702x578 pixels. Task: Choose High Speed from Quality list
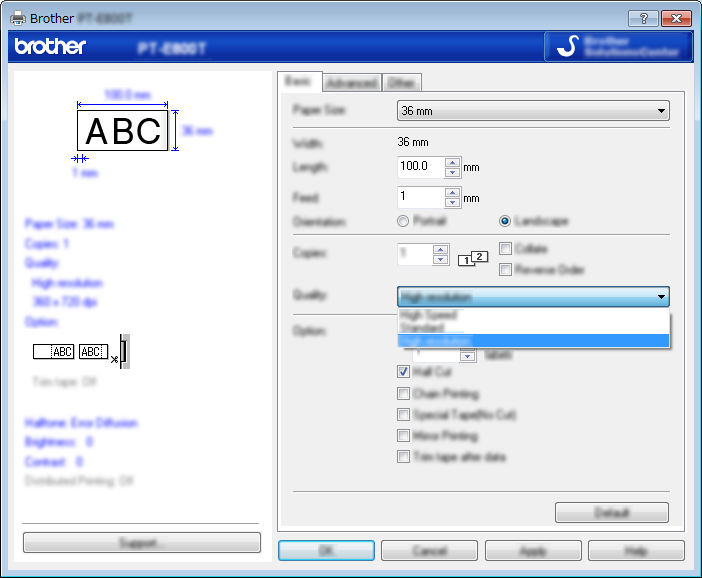tap(533, 315)
